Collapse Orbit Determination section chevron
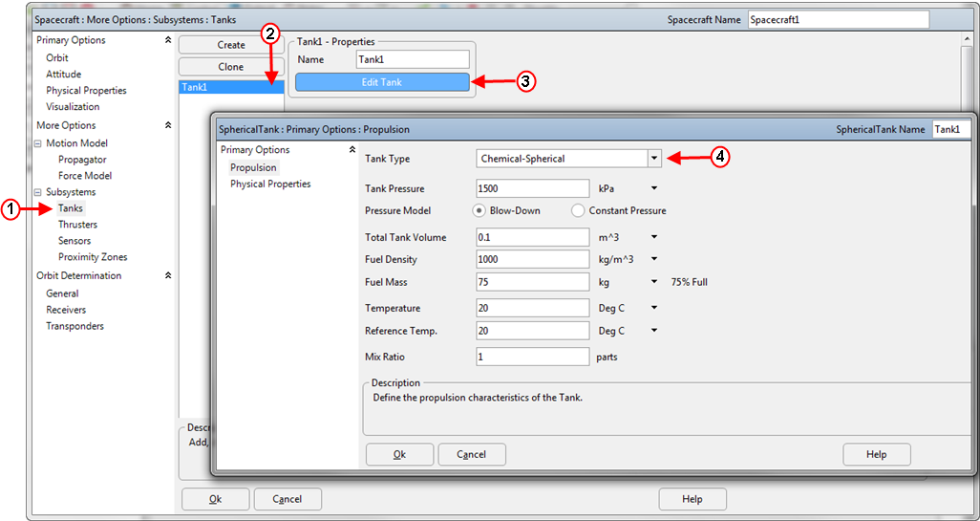The image size is (980, 521). coord(167,275)
